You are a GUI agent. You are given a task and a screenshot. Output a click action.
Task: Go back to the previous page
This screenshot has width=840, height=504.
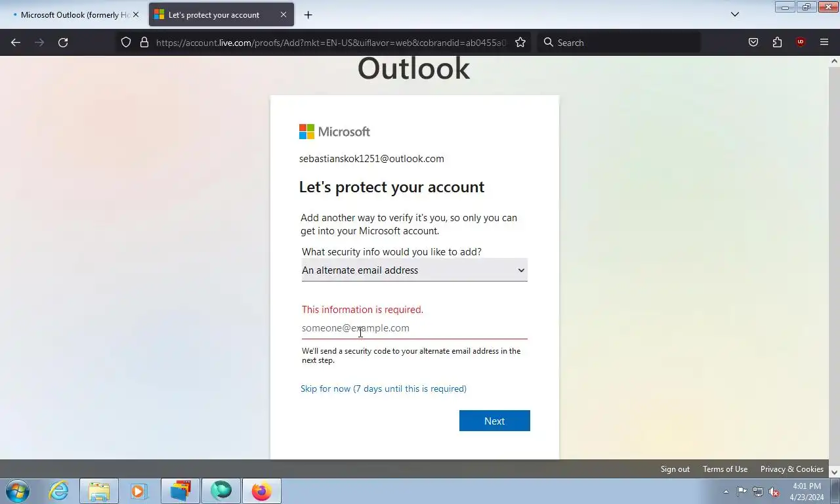coord(16,42)
